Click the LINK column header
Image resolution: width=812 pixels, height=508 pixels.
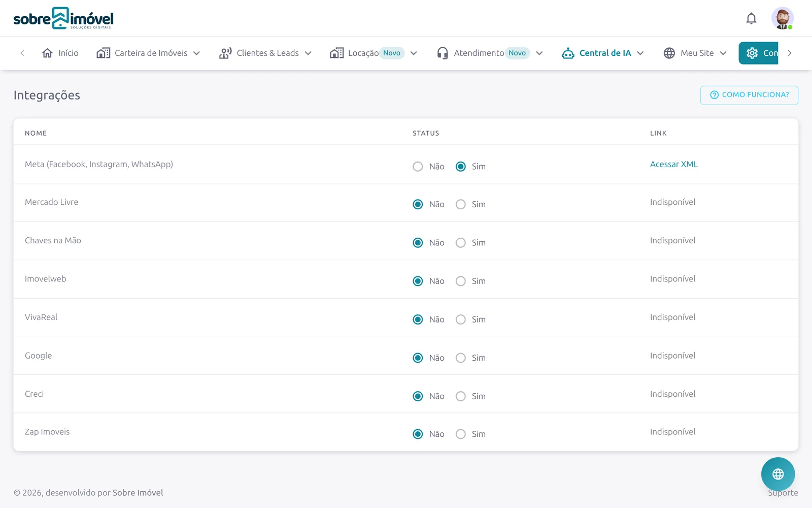pos(658,133)
